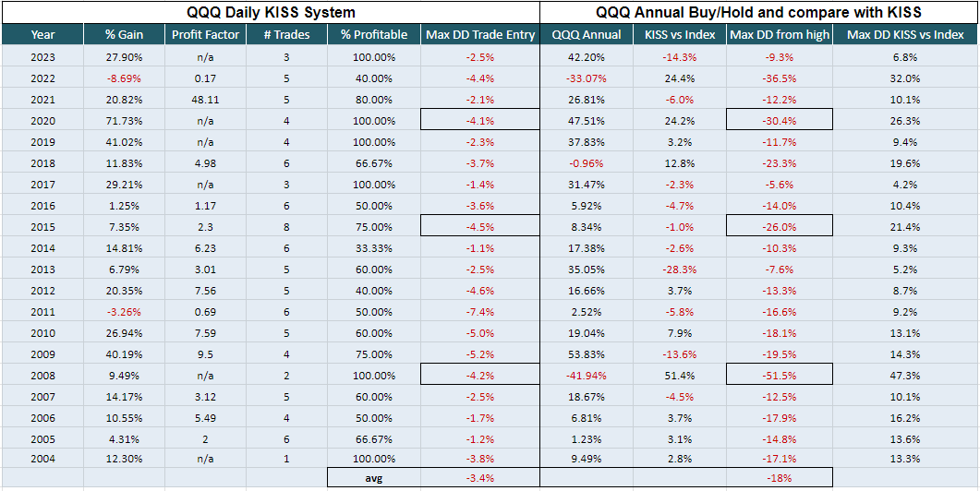
Task: Click the % Gain value '20.35%'
Action: tap(124, 291)
